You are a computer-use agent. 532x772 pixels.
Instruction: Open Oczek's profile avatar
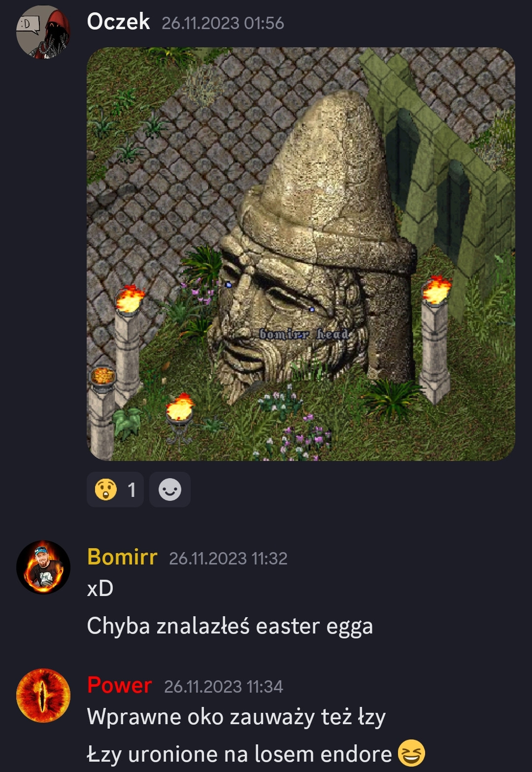click(x=43, y=33)
